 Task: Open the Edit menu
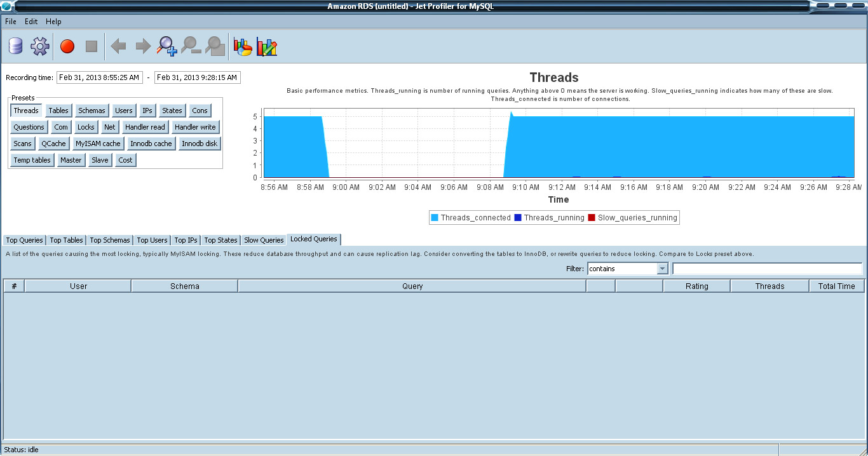click(x=31, y=22)
